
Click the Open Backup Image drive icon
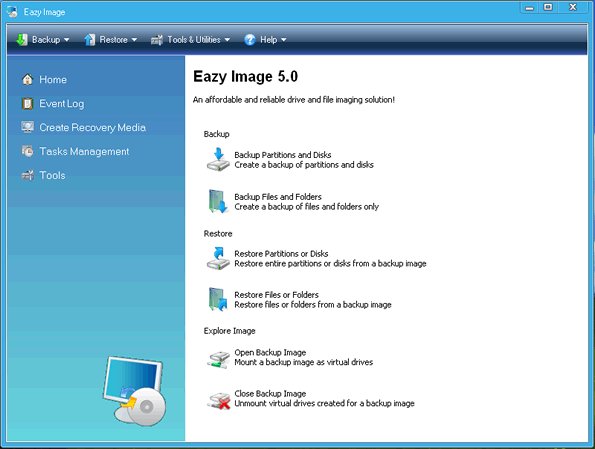(219, 359)
